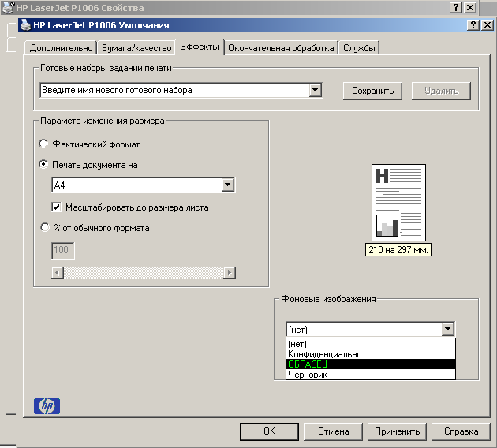Choose Конфиденциально watermark option

371,354
